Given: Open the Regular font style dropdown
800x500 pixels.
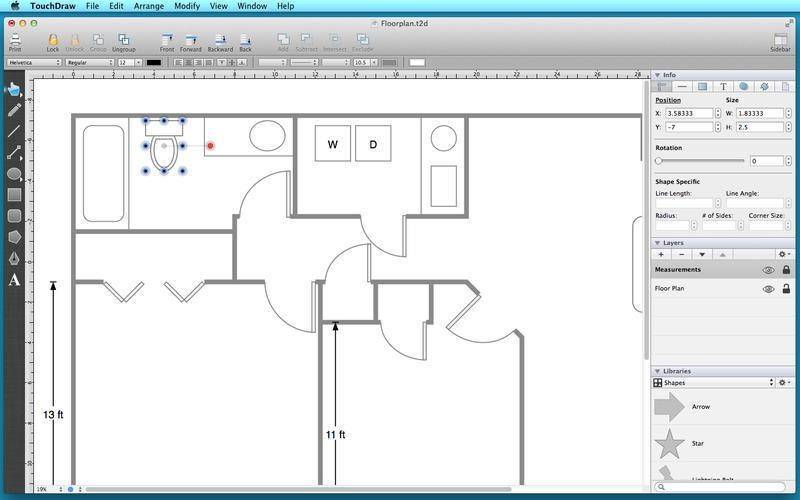Looking at the screenshot, I should (90, 62).
